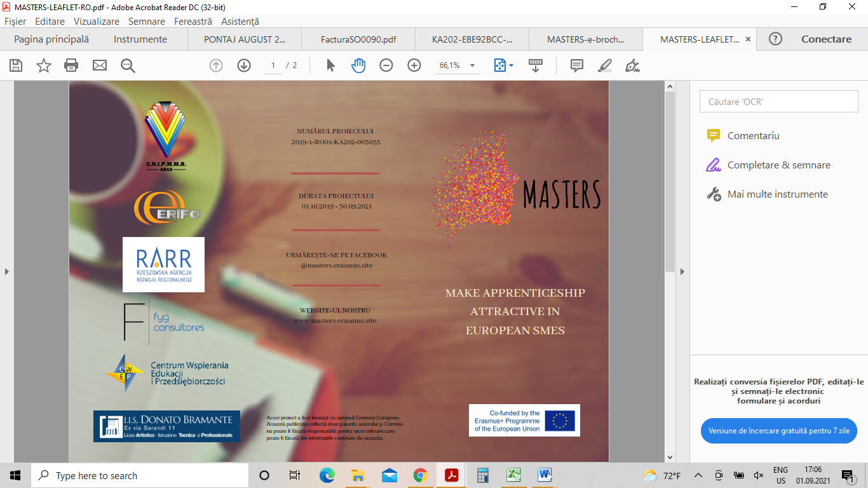The width and height of the screenshot is (868, 488).
Task: Send file by email envelope icon
Action: [x=99, y=65]
